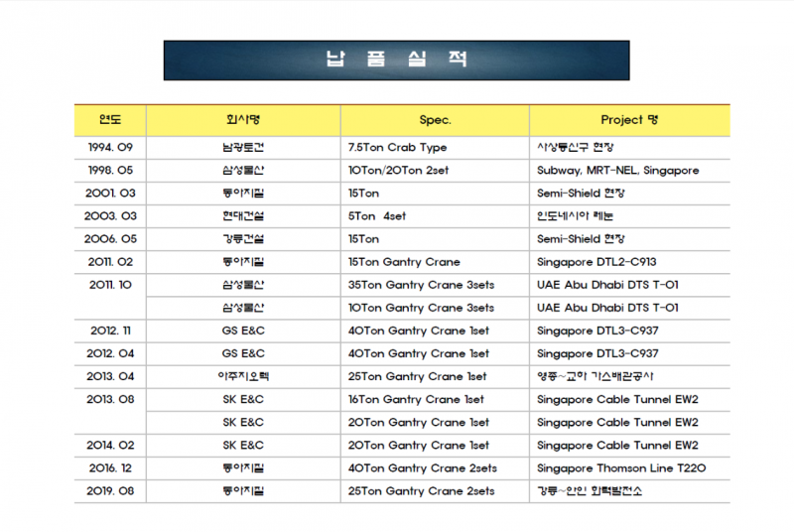Click the Project 명 column header

(x=628, y=120)
